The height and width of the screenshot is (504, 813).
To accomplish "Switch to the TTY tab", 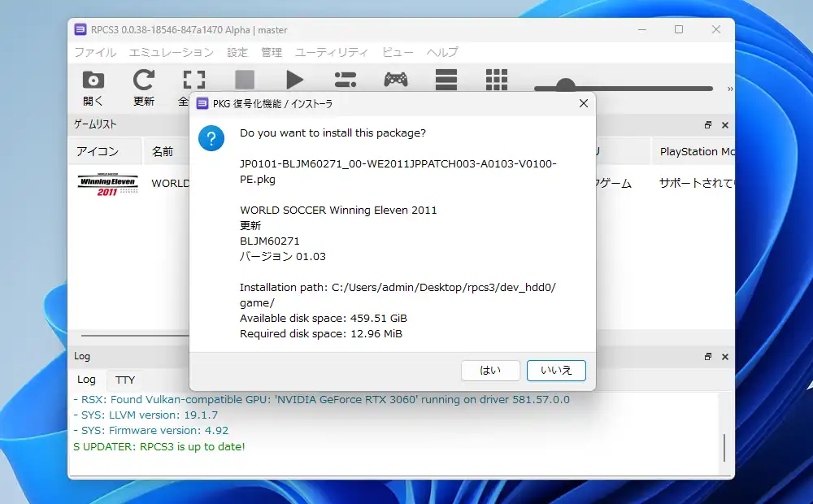I will point(124,380).
